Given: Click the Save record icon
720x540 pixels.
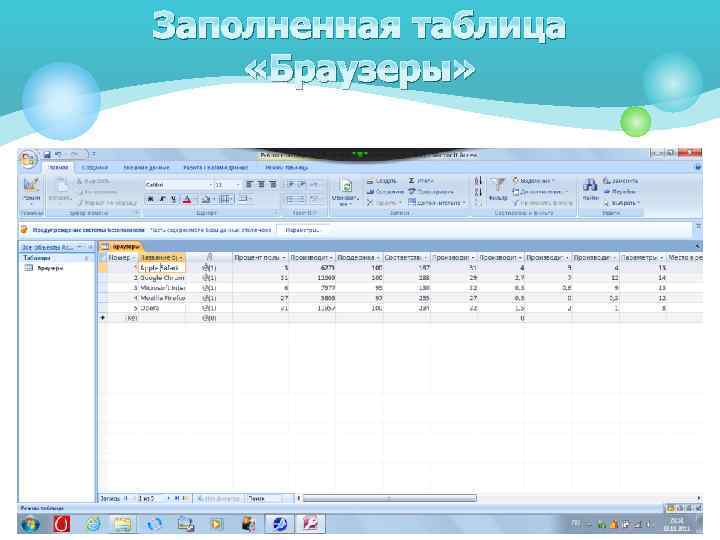Looking at the screenshot, I should point(370,192).
